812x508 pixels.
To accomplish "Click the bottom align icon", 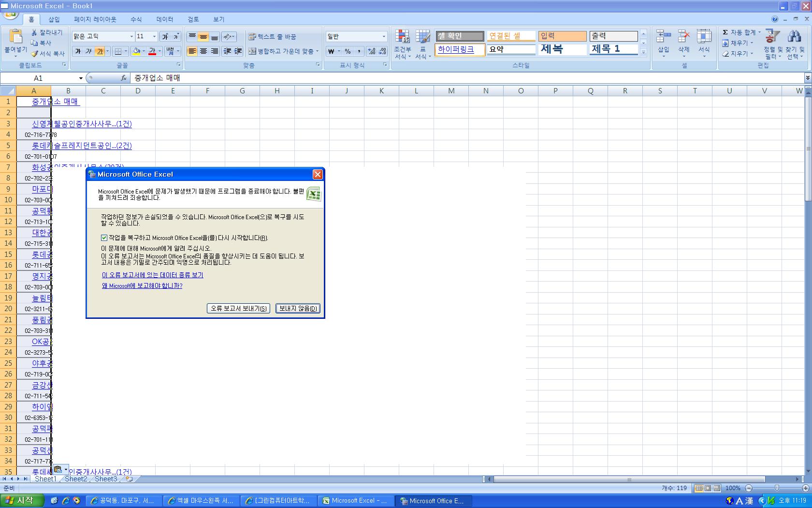I will point(215,36).
